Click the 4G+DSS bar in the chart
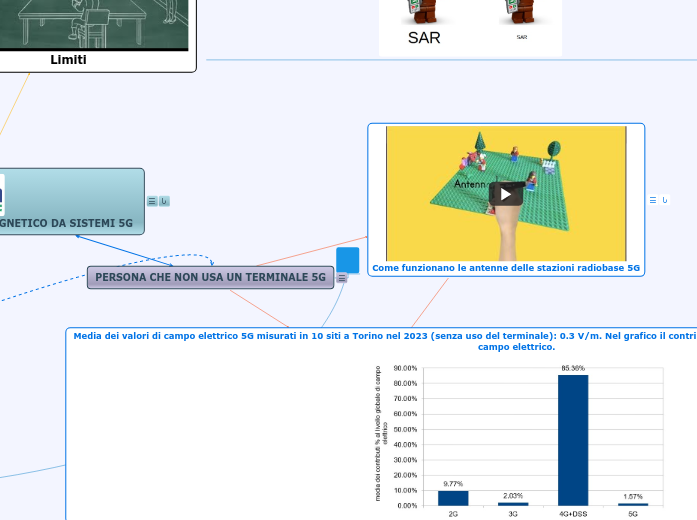 [573, 440]
